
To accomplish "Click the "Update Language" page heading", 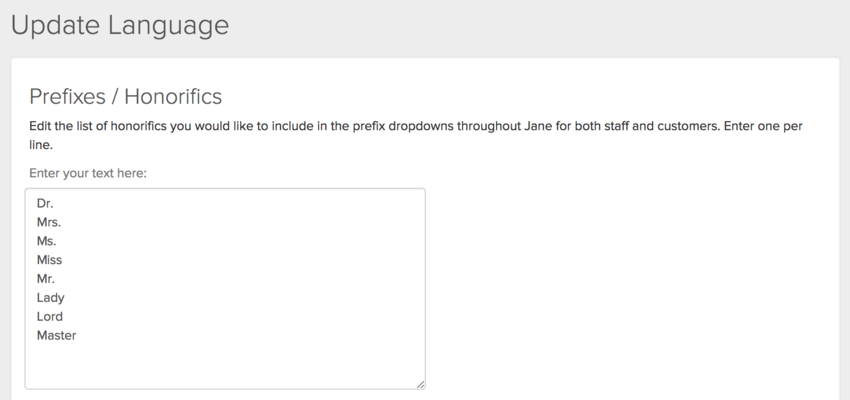I will (x=119, y=24).
